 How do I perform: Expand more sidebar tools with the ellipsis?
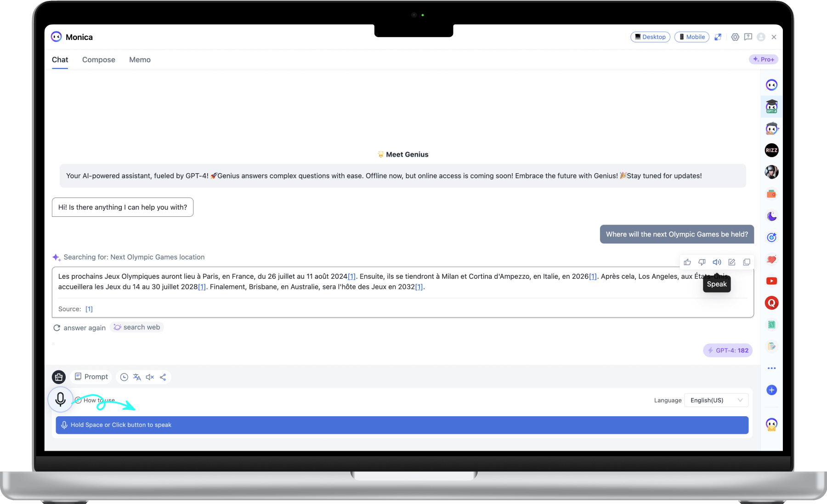771,368
